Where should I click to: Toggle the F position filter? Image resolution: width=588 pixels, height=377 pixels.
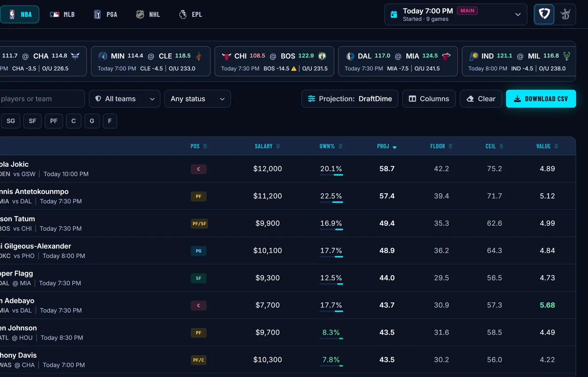(x=110, y=121)
